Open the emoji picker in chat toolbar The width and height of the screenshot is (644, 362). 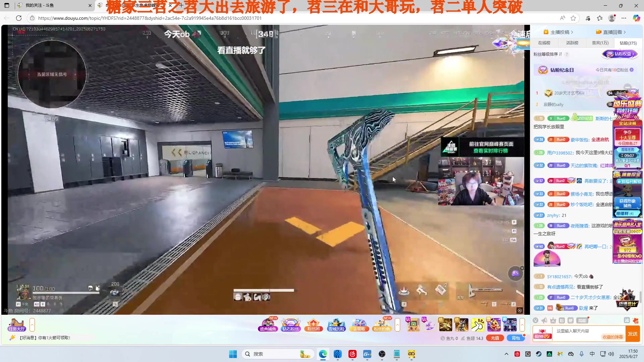(536, 320)
